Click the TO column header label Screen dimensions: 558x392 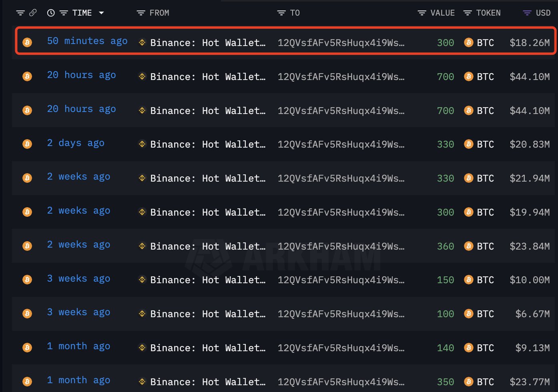(295, 13)
